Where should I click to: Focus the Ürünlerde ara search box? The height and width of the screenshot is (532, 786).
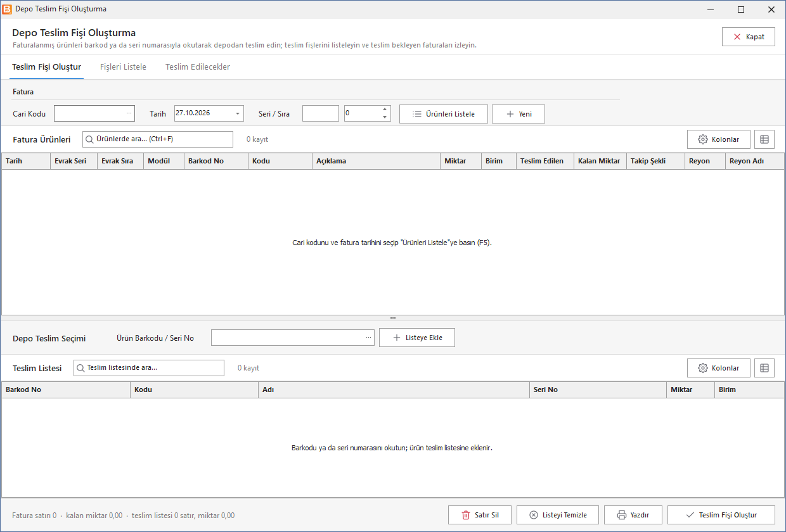tap(158, 139)
